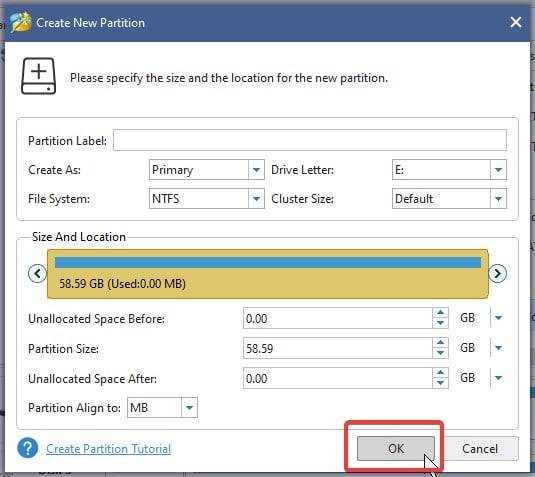Open the Drive Letter E: dropdown
The width and height of the screenshot is (535, 477).
pos(498,170)
